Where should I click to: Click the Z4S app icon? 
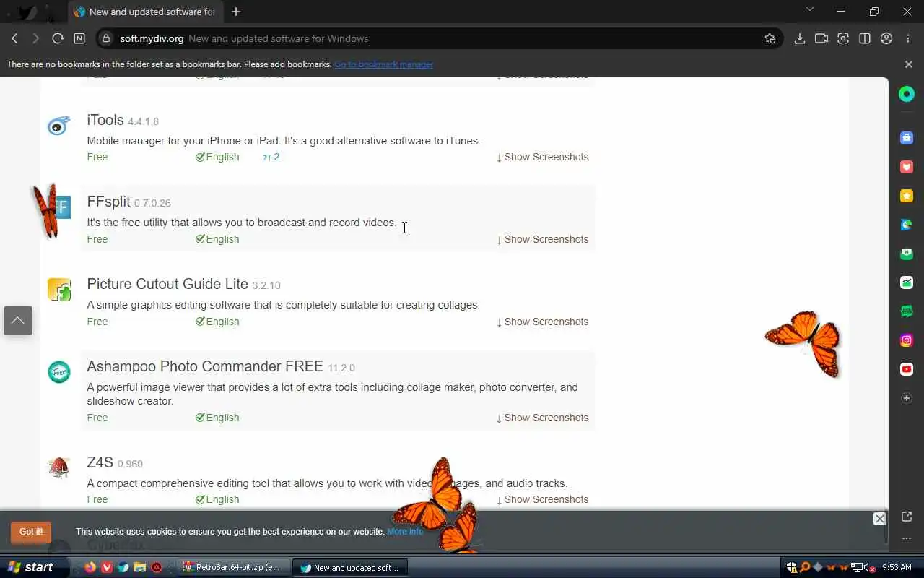pos(59,468)
